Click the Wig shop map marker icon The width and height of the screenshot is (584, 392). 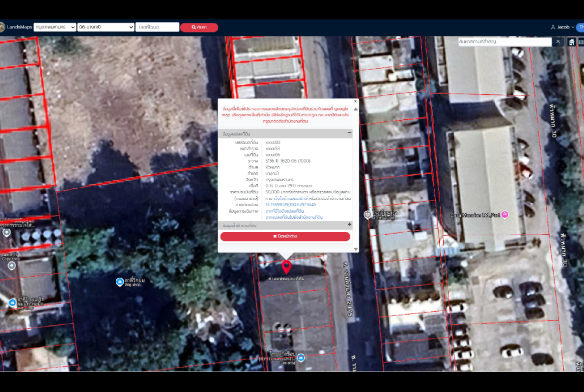[120, 282]
